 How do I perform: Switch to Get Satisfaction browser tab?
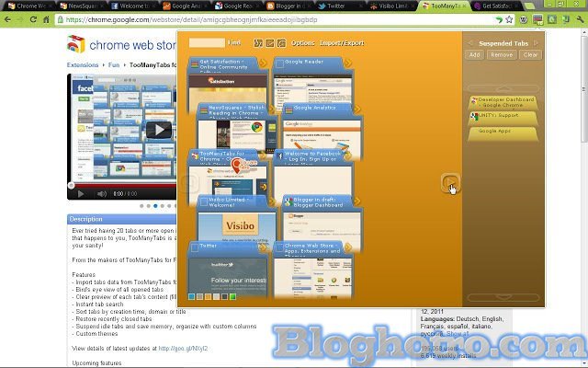(496, 6)
